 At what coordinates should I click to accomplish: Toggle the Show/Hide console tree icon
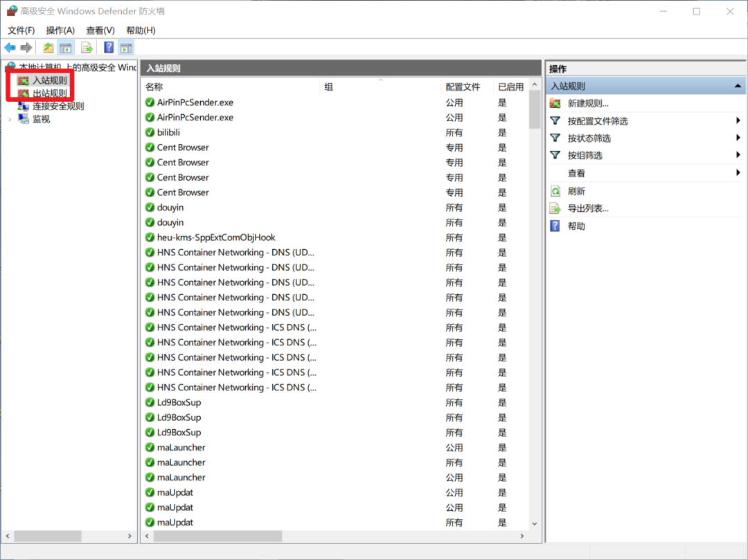click(x=65, y=48)
